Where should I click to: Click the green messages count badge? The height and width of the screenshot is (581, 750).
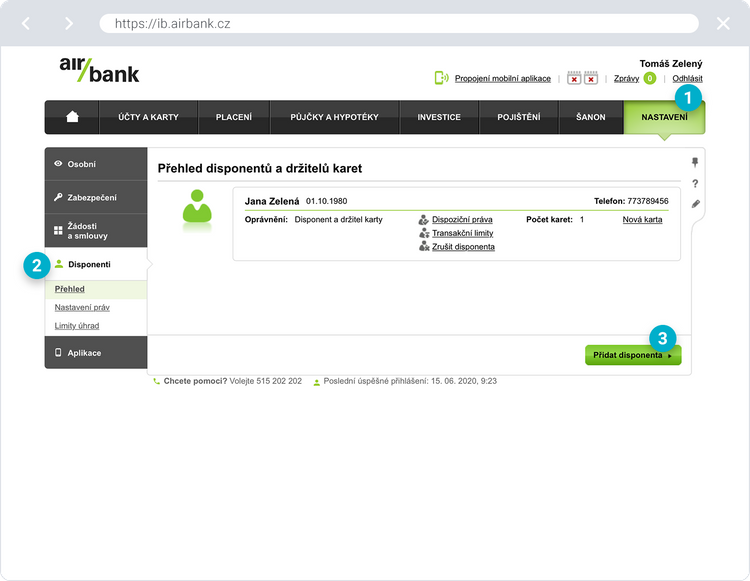click(650, 78)
